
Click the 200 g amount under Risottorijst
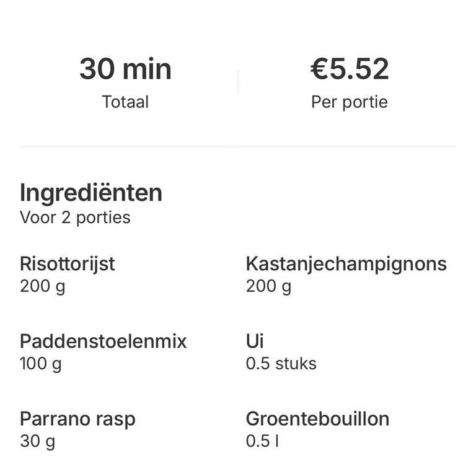42,286
